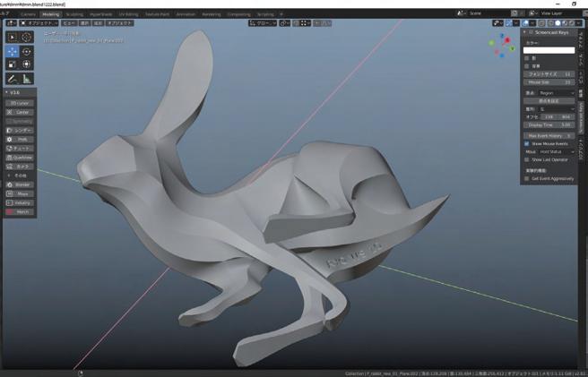Collapse the v3.6 tools panel
The image size is (588, 377).
7,92
